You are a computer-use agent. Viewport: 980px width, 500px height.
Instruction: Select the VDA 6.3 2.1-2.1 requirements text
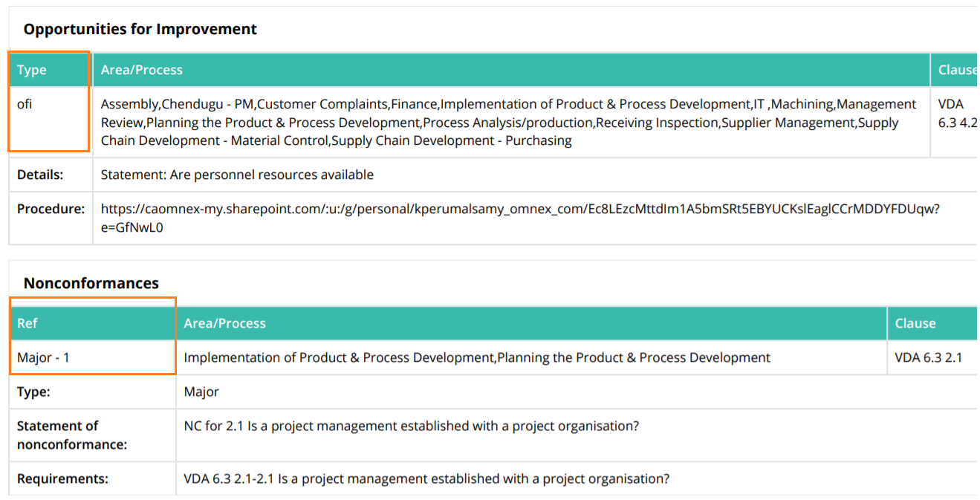[x=426, y=478]
